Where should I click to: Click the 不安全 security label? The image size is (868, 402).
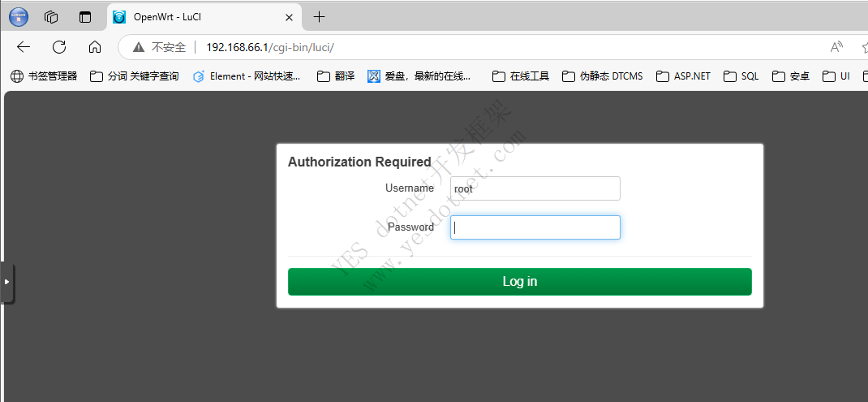pyautogui.click(x=169, y=48)
